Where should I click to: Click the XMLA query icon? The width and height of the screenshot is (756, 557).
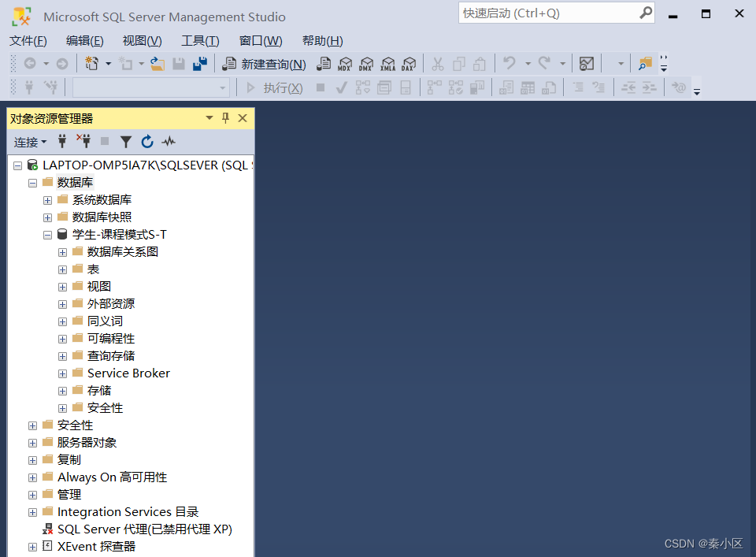tap(387, 64)
